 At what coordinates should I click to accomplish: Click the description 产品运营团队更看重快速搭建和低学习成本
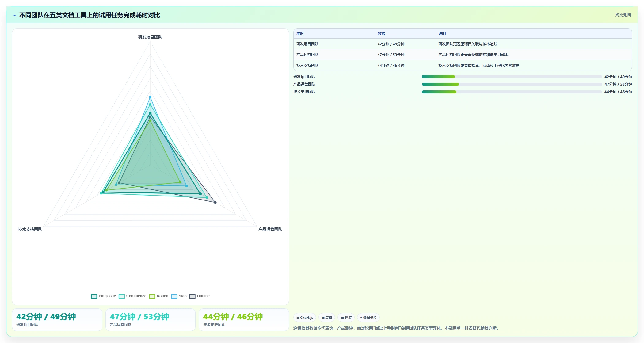[x=473, y=55]
